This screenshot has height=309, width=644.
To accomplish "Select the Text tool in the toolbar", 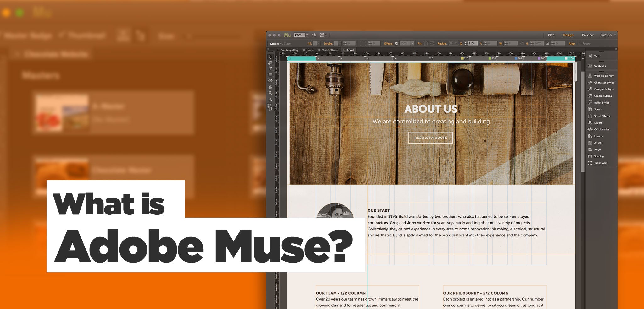I will tap(271, 69).
